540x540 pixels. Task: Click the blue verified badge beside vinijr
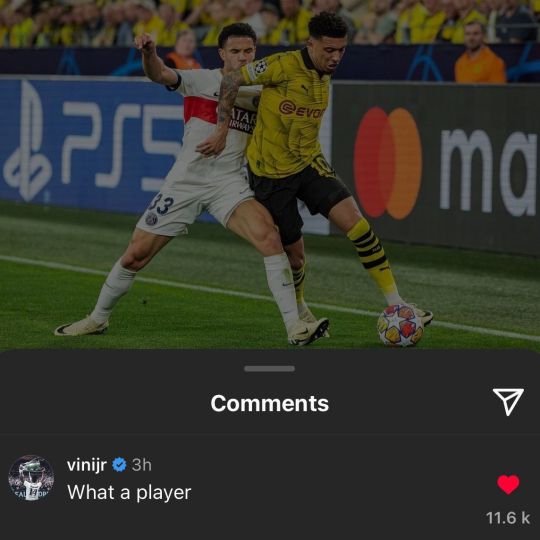[x=119, y=465]
